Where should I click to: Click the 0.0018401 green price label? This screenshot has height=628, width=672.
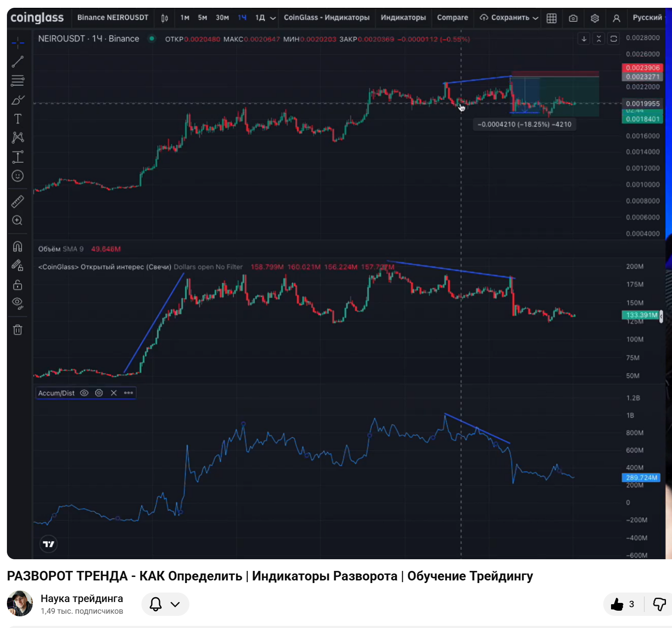pyautogui.click(x=643, y=119)
